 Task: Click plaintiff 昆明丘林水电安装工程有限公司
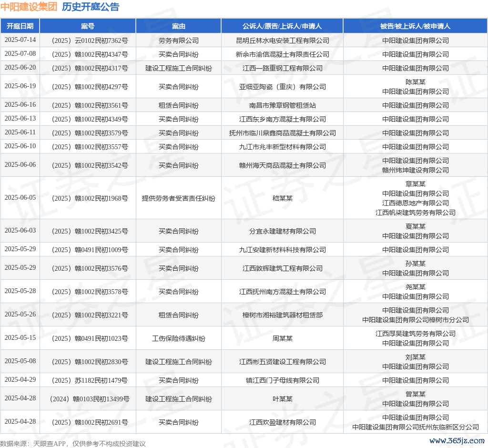point(283,41)
